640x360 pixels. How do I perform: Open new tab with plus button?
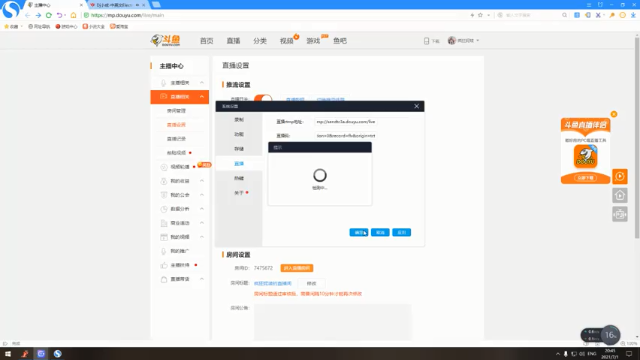pos(156,5)
